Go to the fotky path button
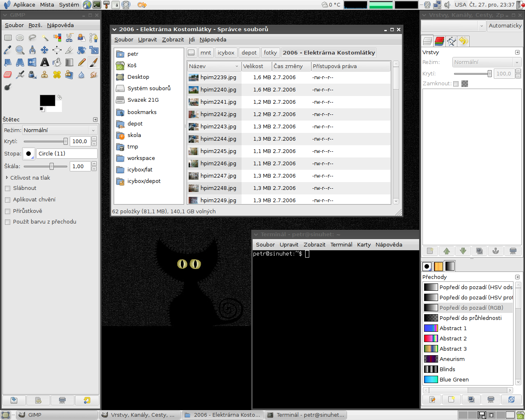 (x=270, y=52)
